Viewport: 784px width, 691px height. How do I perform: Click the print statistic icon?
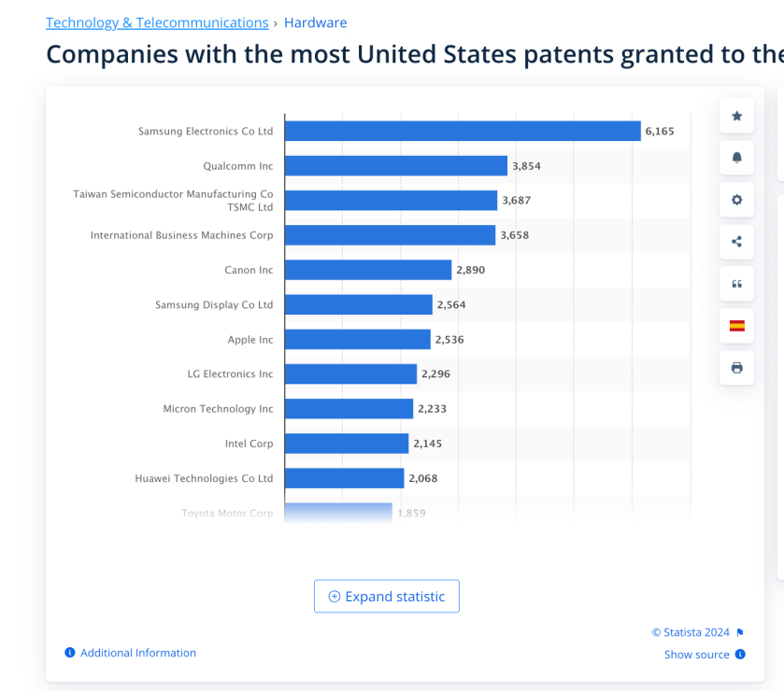[736, 368]
